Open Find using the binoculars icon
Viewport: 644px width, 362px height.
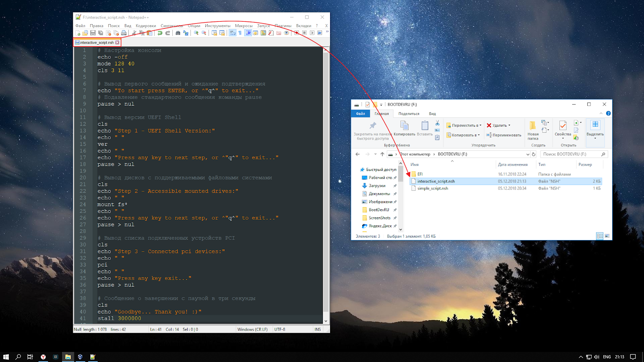click(x=178, y=33)
